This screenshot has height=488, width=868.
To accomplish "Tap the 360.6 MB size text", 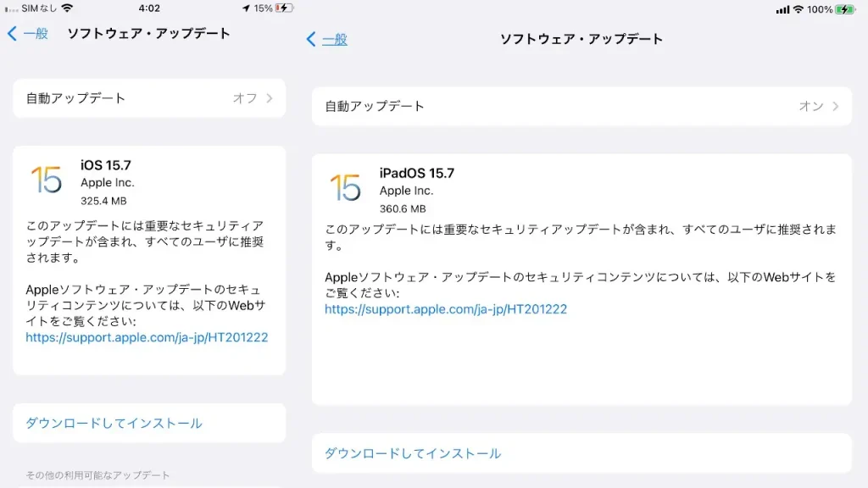I will point(403,208).
